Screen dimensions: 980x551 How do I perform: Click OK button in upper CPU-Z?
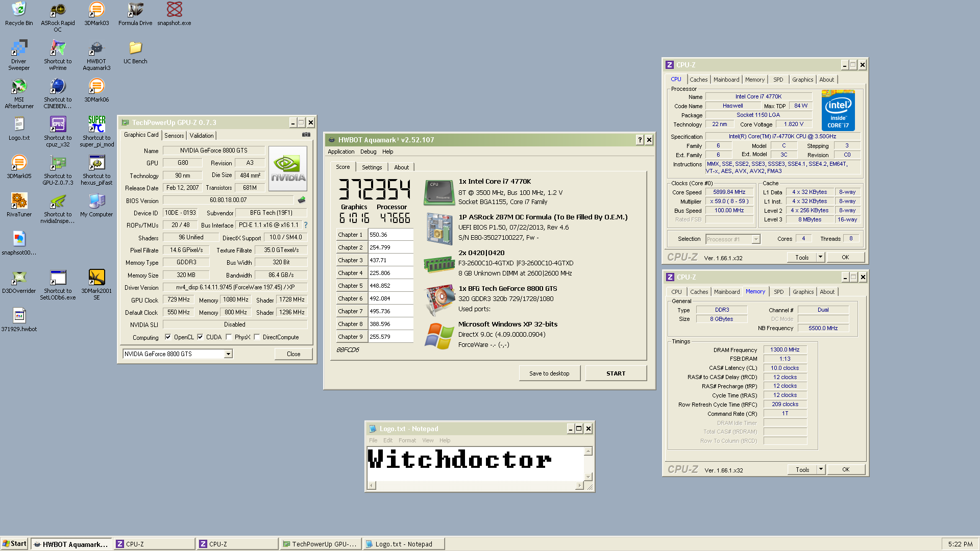click(x=845, y=257)
